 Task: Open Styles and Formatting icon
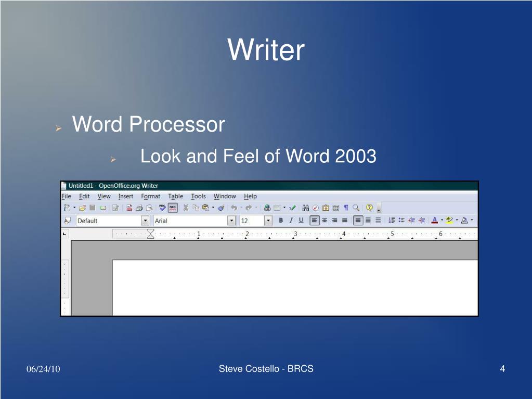[x=67, y=221]
